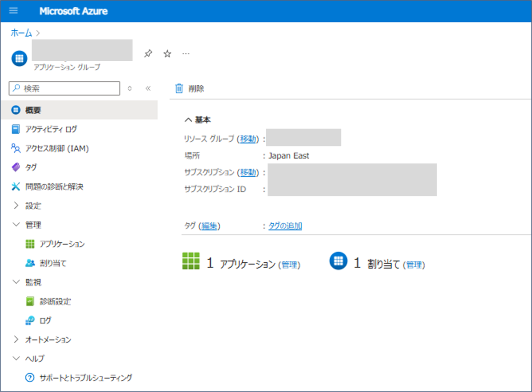
Task: Click the 削除 trash icon
Action: [x=179, y=88]
